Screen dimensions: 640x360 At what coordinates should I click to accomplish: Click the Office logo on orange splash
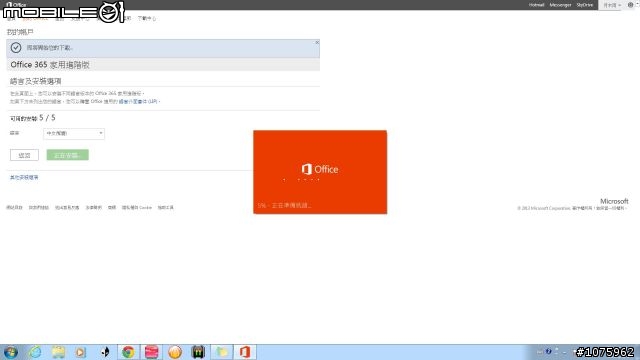(320, 169)
